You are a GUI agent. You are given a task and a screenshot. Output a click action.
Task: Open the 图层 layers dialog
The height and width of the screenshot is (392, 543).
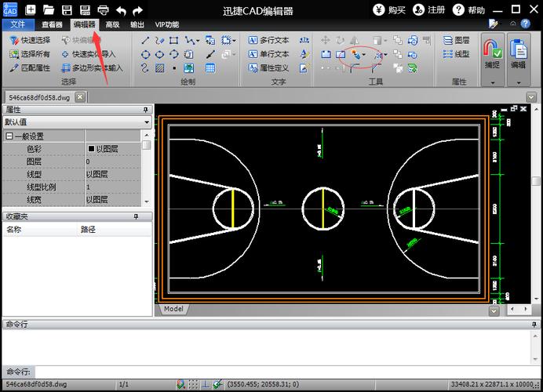click(457, 41)
